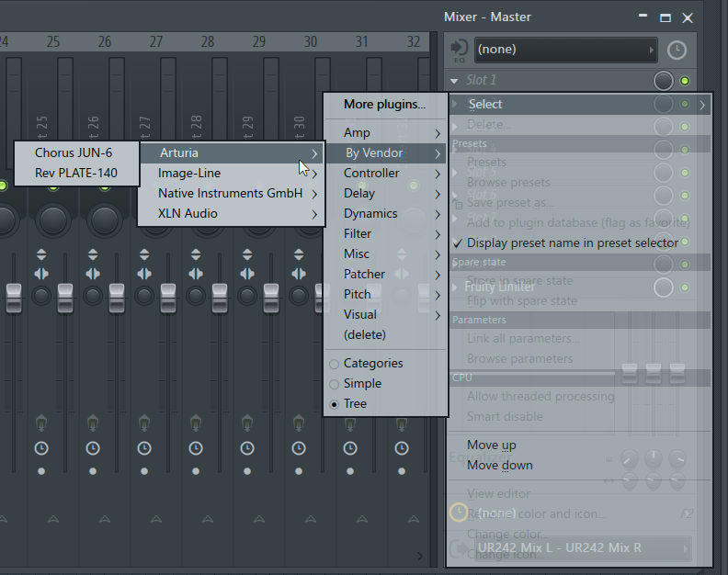Open the Image-Line vendor submenu
The height and width of the screenshot is (575, 728).
click(x=232, y=173)
